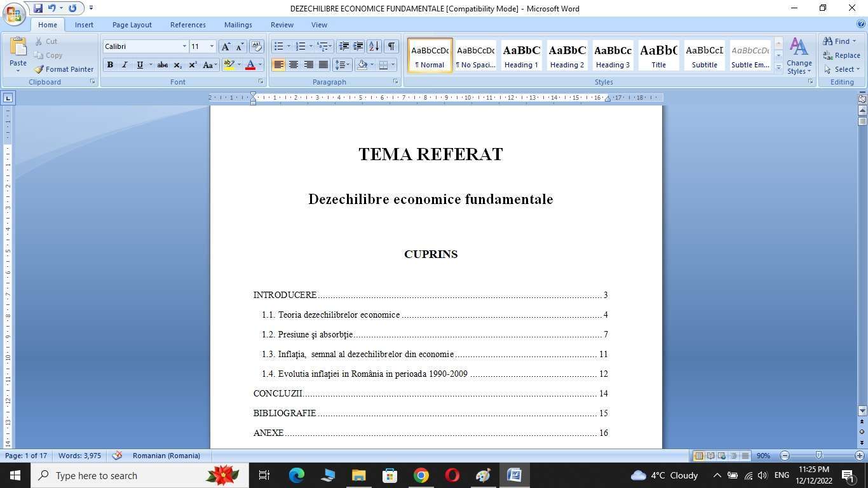
Task: Toggle italic formatting
Action: [124, 65]
